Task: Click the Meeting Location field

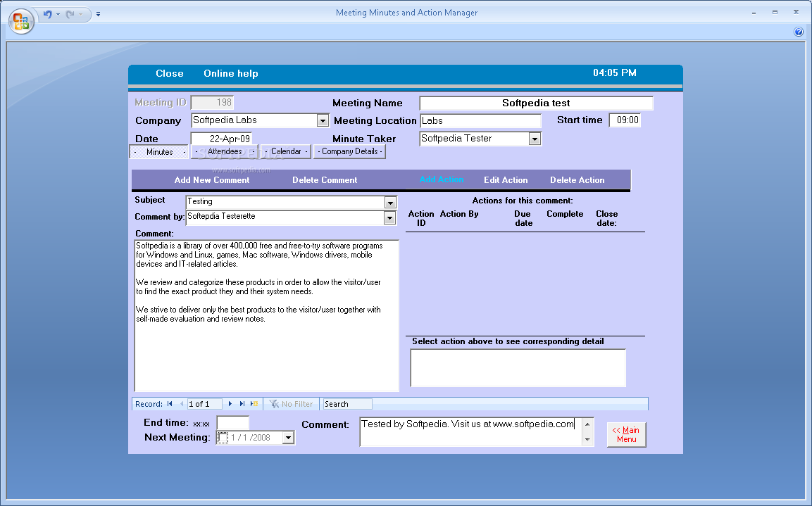Action: (480, 120)
